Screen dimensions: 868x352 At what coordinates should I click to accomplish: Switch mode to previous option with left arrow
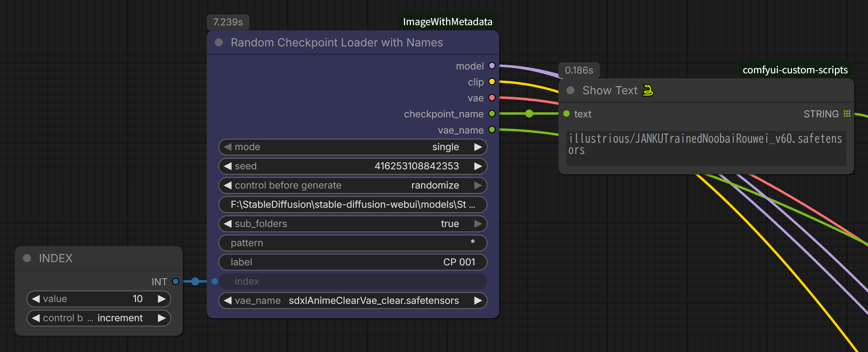(x=228, y=147)
